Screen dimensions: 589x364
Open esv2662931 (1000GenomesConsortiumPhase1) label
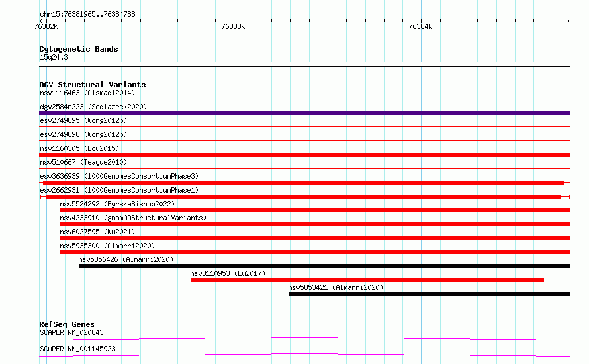pyautogui.click(x=119, y=190)
